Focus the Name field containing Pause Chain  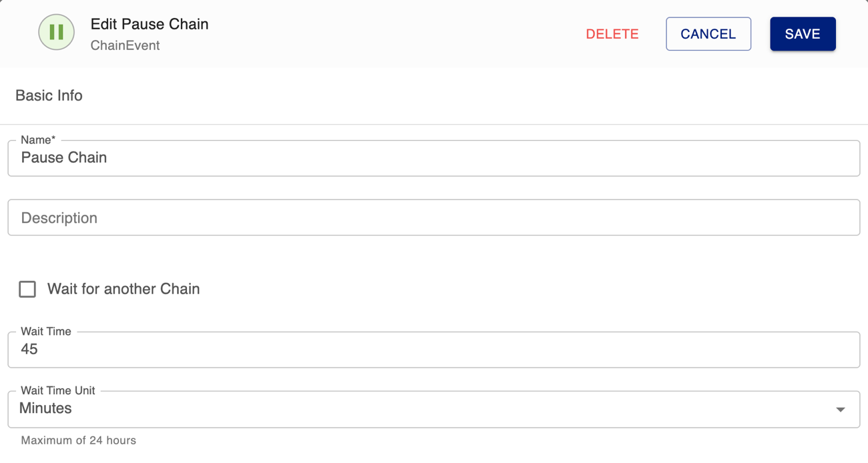(434, 158)
